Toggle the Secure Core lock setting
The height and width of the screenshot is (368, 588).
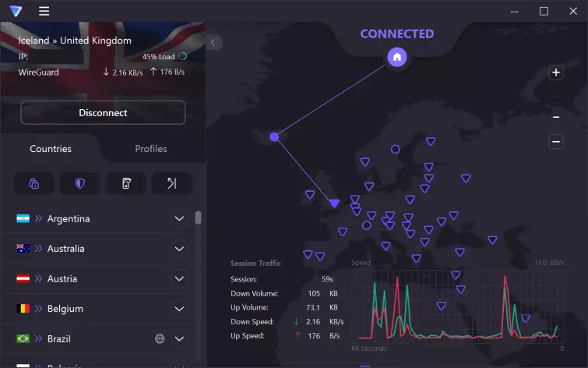tap(34, 183)
